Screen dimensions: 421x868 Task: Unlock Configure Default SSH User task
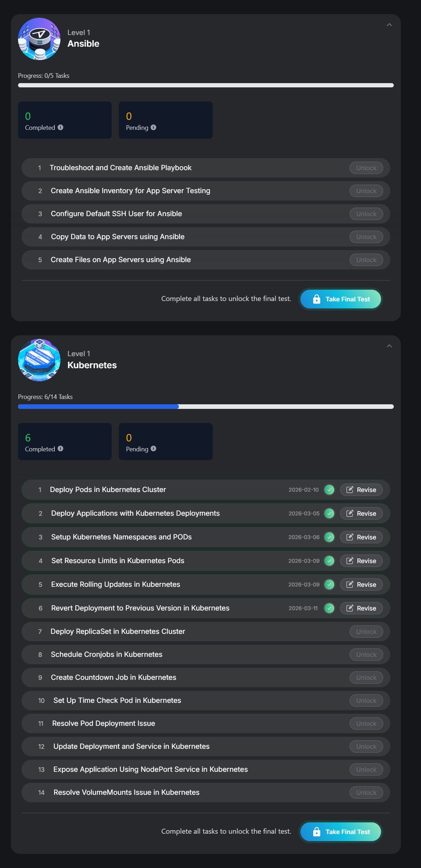click(x=366, y=214)
